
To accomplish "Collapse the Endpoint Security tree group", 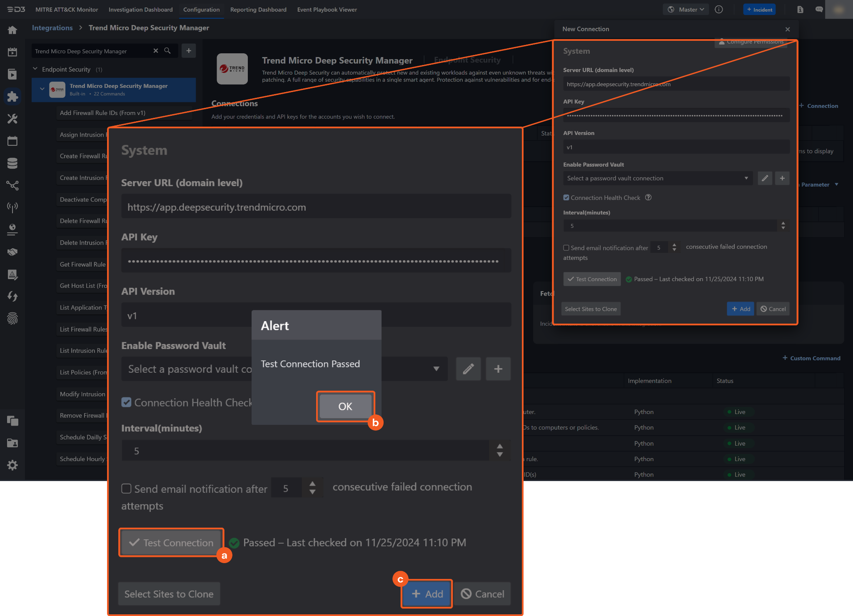I will [x=35, y=69].
